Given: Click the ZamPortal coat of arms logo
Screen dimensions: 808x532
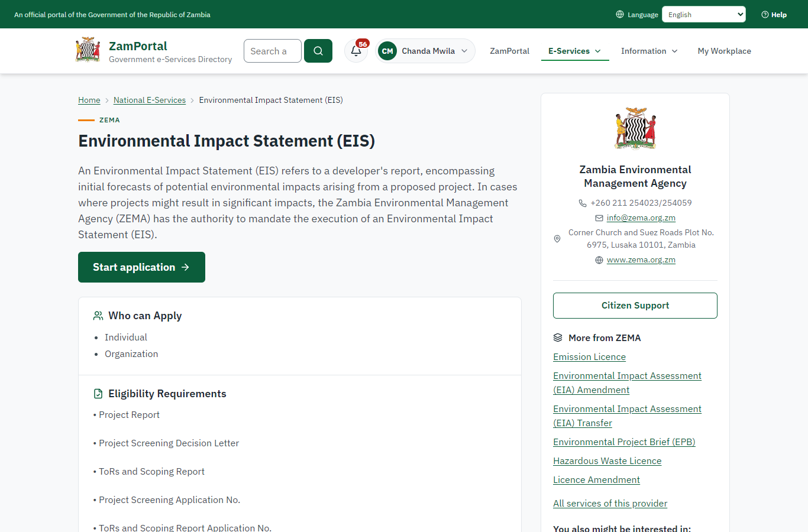Looking at the screenshot, I should (88, 50).
